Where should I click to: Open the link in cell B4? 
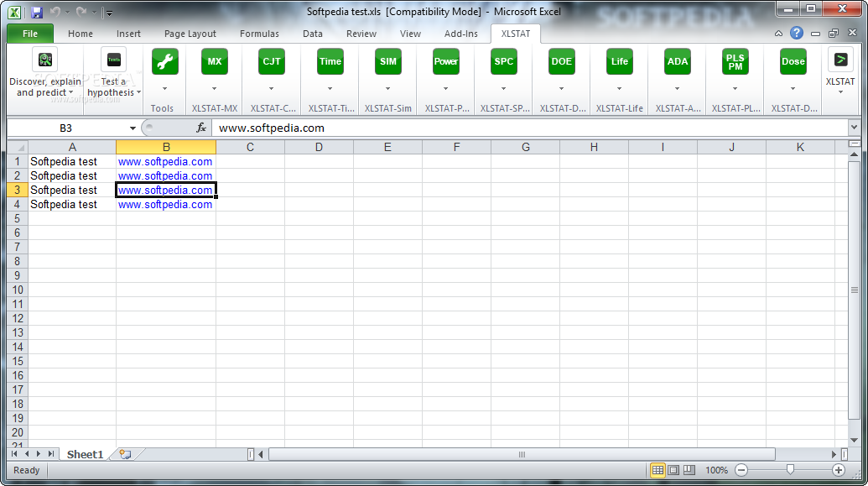[165, 205]
